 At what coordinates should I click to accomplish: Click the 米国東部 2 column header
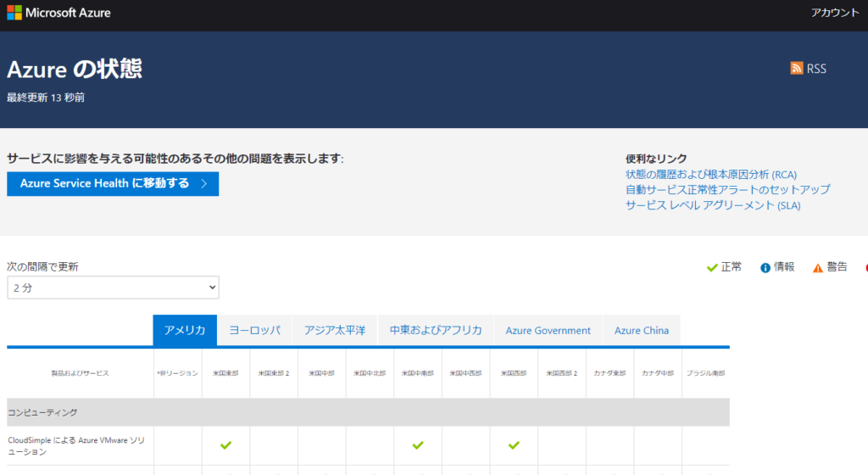[x=274, y=373]
